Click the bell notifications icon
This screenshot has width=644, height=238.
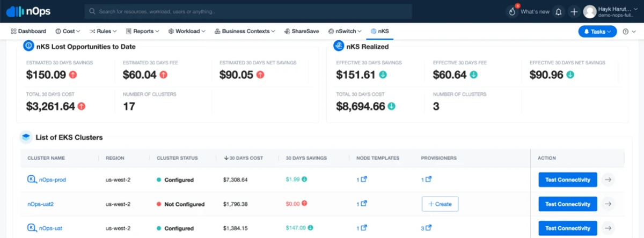[559, 11]
